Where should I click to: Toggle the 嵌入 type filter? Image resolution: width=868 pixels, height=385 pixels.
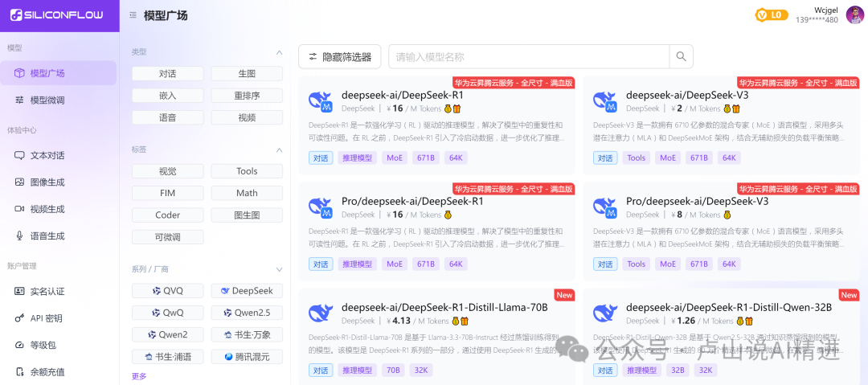point(168,96)
